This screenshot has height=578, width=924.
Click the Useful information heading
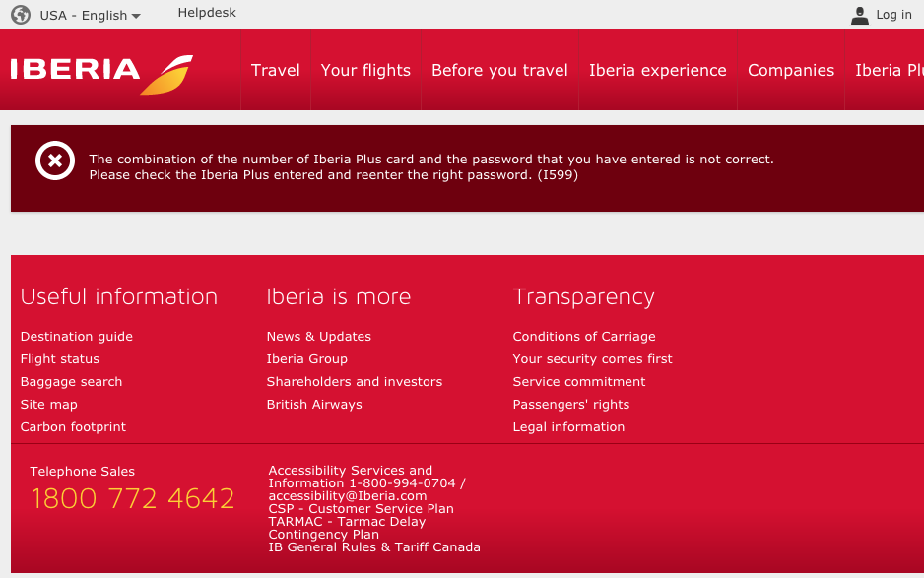(x=119, y=296)
